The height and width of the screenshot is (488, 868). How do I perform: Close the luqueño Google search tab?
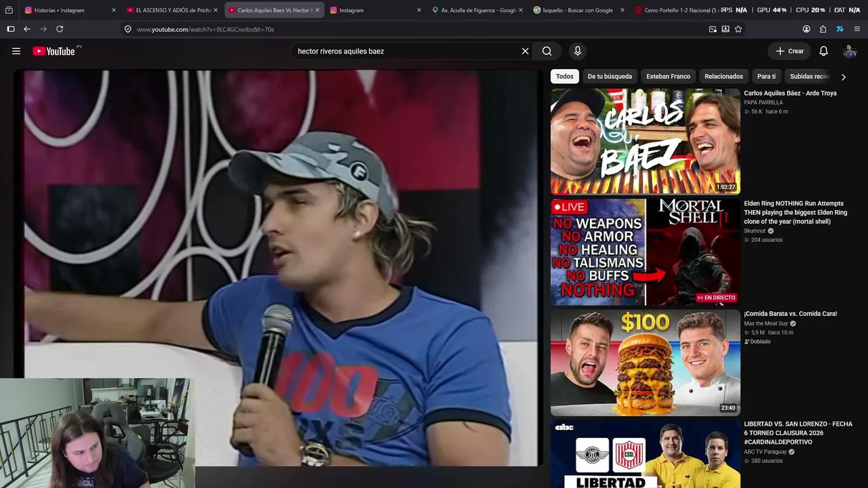pos(623,10)
